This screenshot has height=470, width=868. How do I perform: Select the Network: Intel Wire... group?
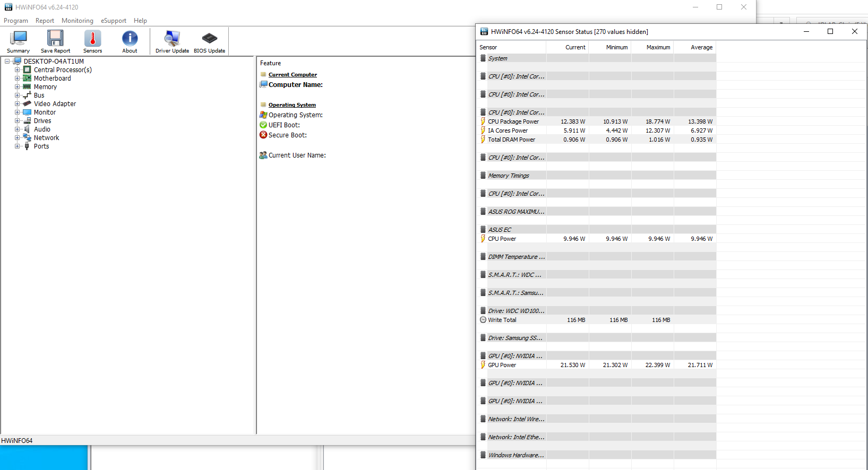pos(597,419)
